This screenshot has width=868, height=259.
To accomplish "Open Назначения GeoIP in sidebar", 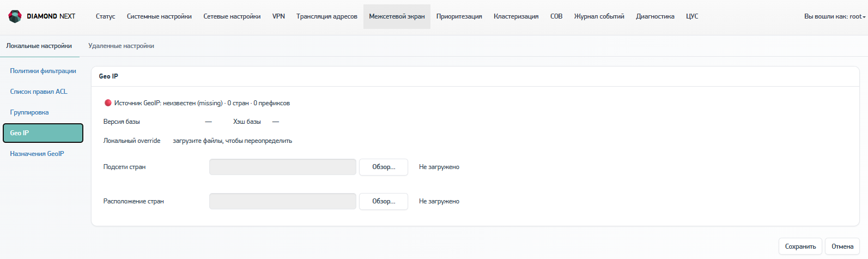I will [37, 154].
